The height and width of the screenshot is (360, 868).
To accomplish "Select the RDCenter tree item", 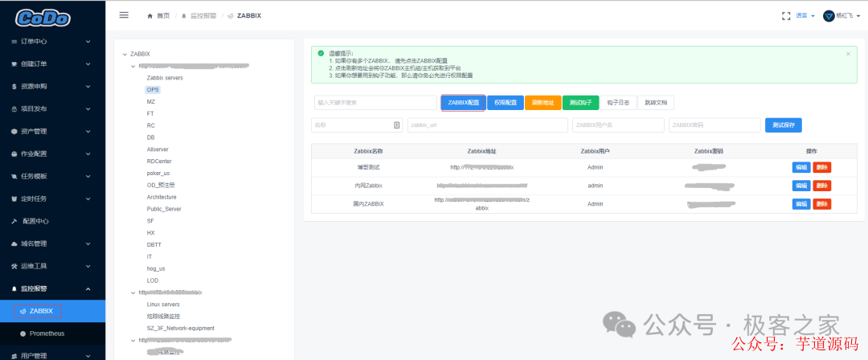I will (x=159, y=162).
